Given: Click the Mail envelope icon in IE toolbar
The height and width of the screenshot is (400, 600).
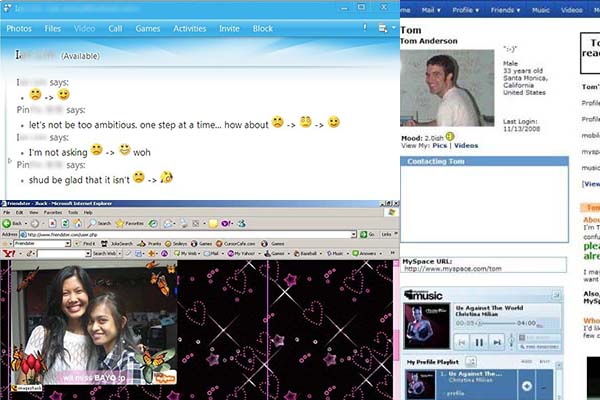Looking at the screenshot, I should 168,224.
